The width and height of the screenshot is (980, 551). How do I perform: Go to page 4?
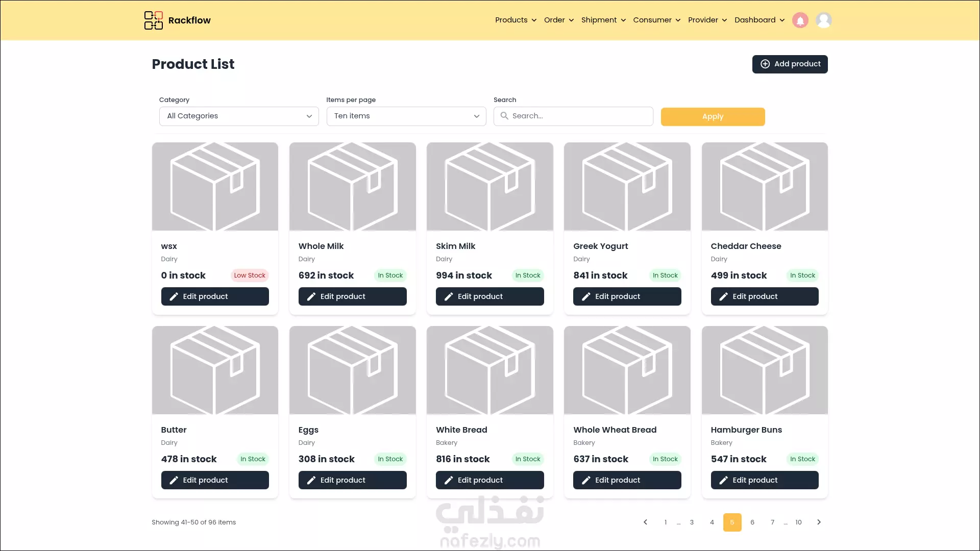coord(712,522)
